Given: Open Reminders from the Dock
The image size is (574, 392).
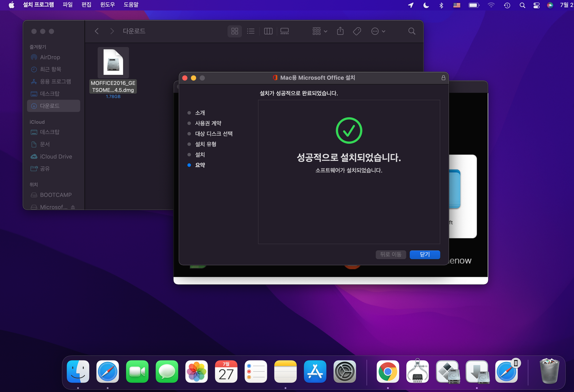Looking at the screenshot, I should pyautogui.click(x=256, y=372).
